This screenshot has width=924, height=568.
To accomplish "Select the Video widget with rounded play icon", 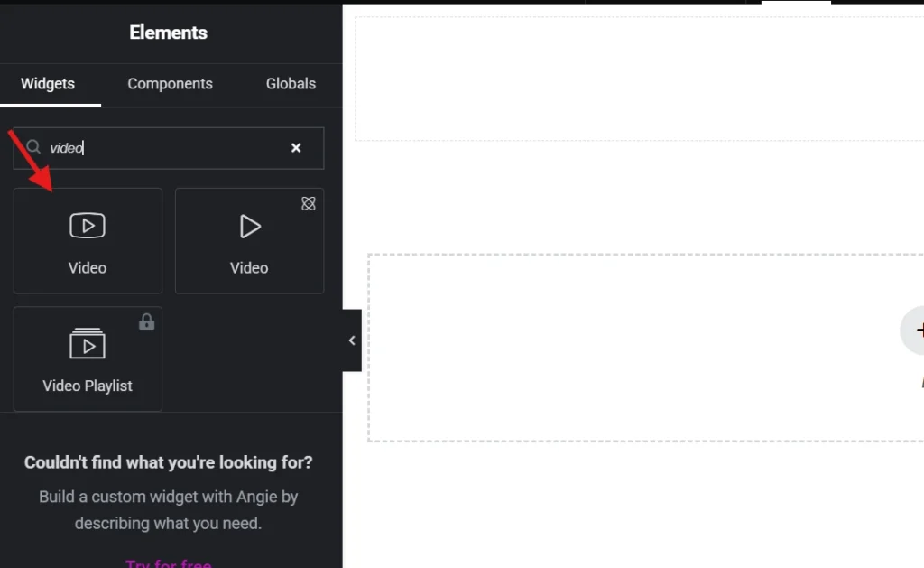I will 88,240.
